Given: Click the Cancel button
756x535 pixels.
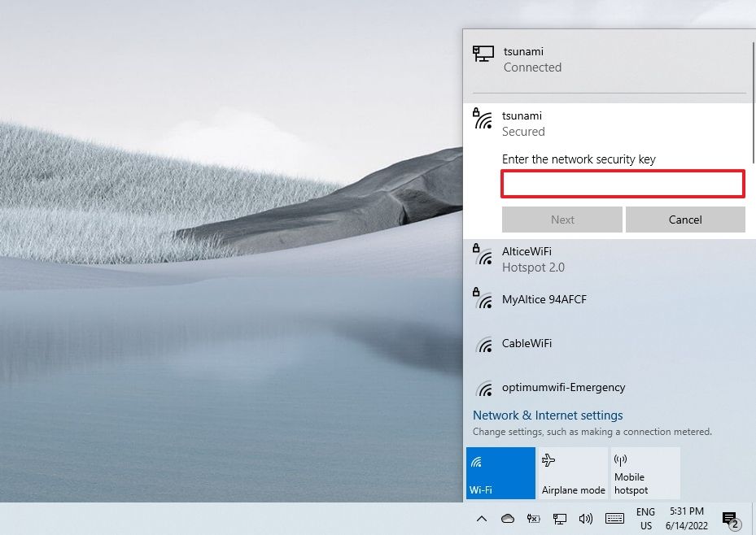Looking at the screenshot, I should [685, 220].
